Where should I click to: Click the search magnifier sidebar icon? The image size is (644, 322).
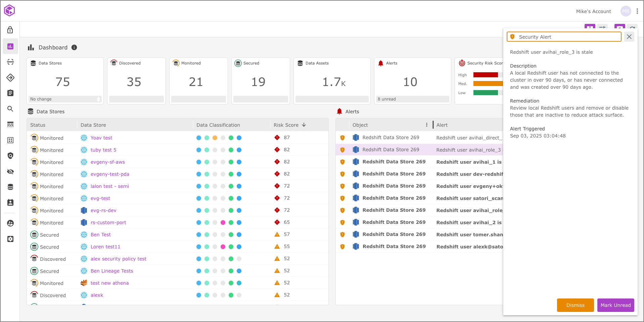pyautogui.click(x=10, y=109)
